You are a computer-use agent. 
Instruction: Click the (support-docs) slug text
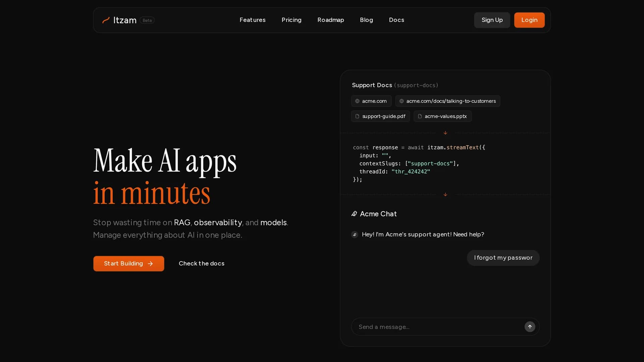(x=416, y=85)
